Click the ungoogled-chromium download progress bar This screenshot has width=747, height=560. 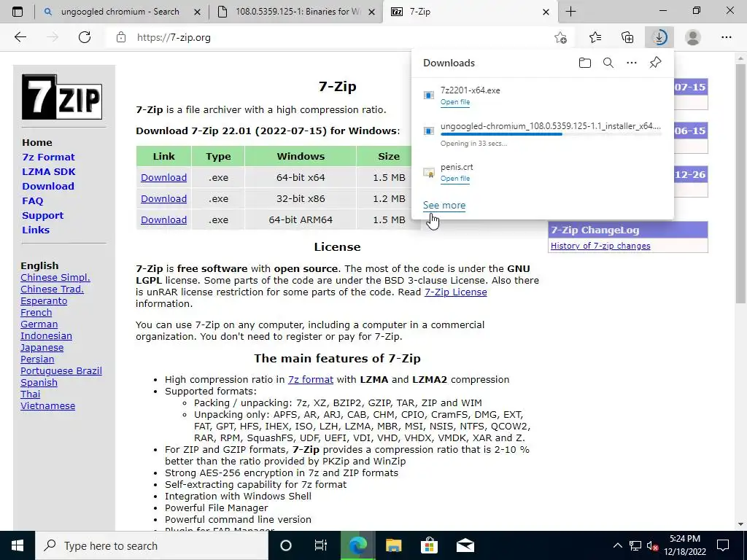point(551,134)
